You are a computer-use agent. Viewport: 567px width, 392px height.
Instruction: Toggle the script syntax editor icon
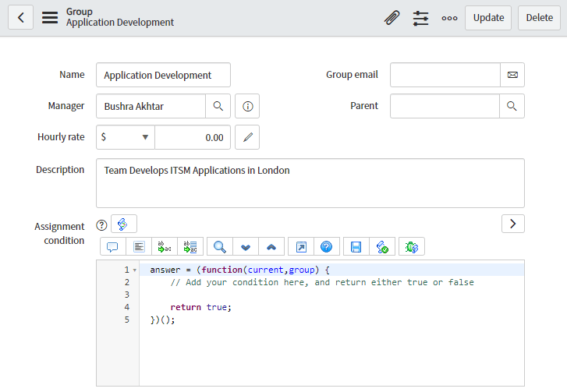click(x=124, y=224)
